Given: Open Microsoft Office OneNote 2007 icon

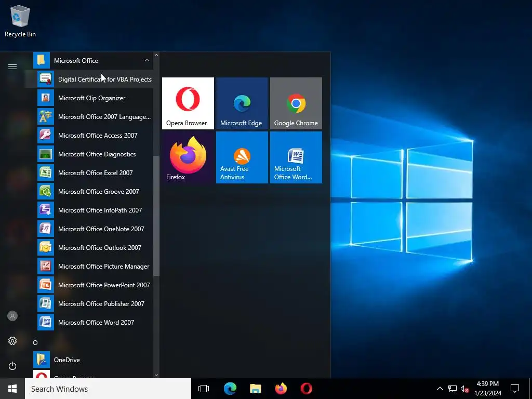Looking at the screenshot, I should pos(46,229).
